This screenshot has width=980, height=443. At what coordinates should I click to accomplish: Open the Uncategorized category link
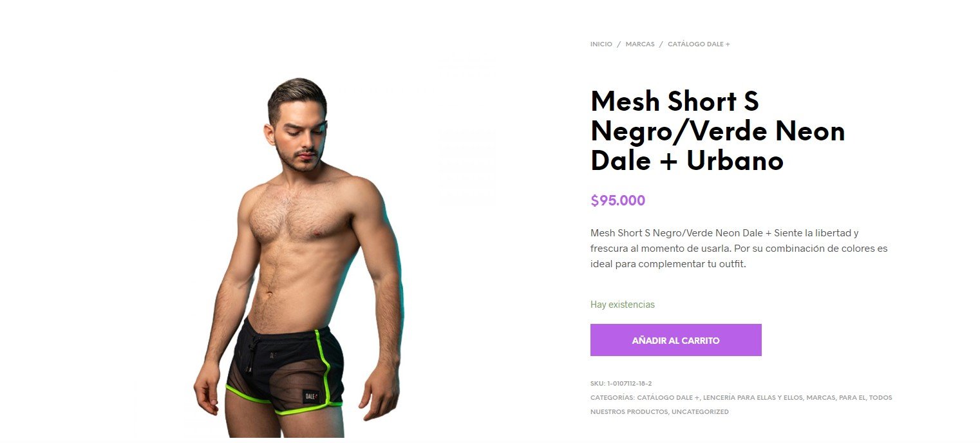point(700,412)
